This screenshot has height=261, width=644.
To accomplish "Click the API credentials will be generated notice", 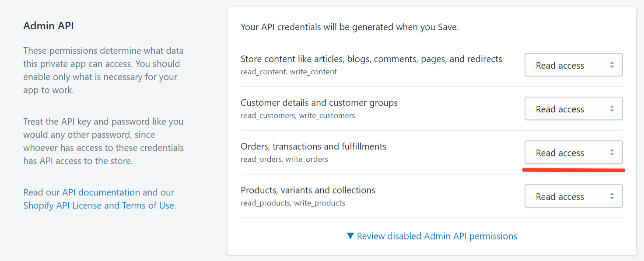I will click(350, 27).
